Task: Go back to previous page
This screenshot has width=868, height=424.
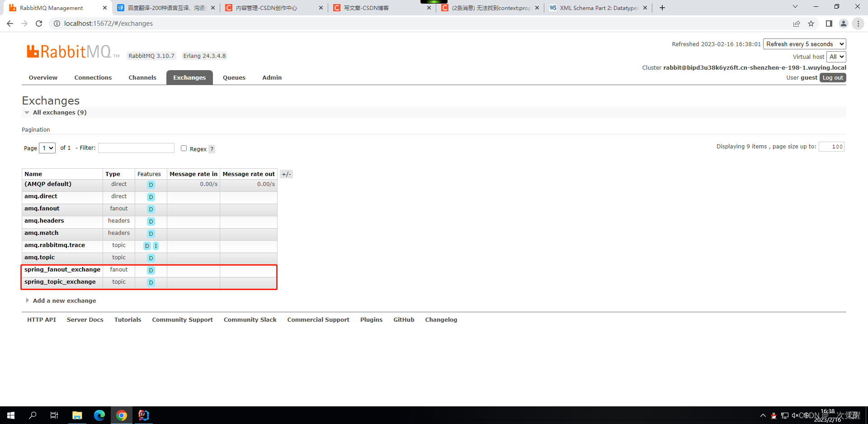Action: pyautogui.click(x=10, y=24)
